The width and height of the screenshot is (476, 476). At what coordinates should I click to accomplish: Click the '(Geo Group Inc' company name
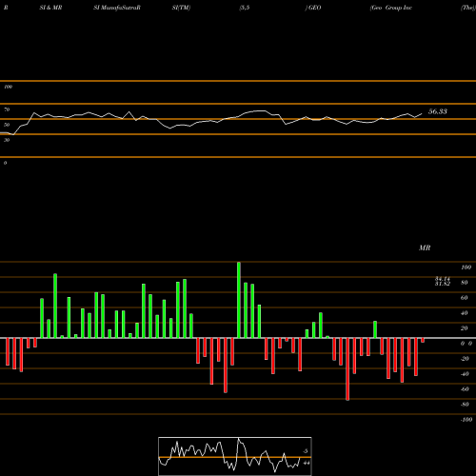[391, 8]
